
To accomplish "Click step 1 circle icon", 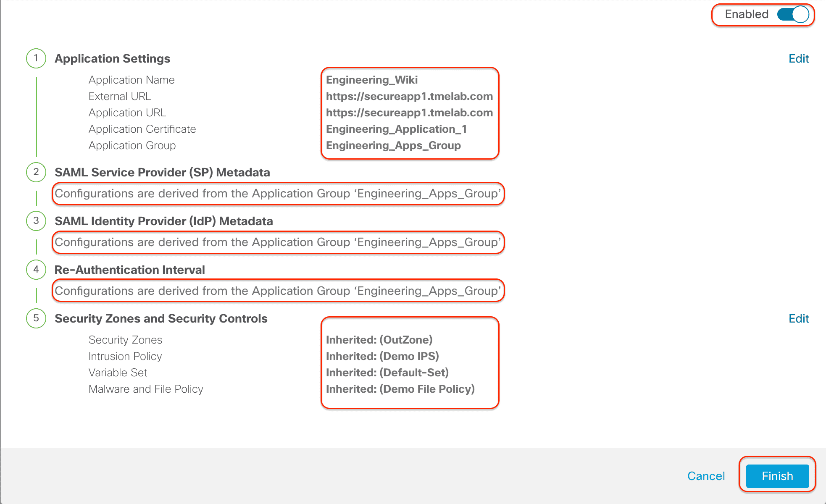I will (36, 58).
